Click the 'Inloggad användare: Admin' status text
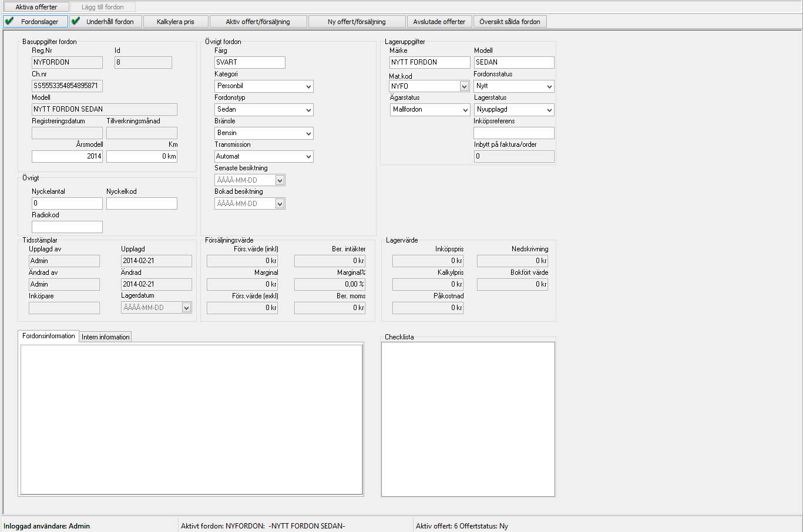Screen dimensions: 803x532 (x=47, y=526)
